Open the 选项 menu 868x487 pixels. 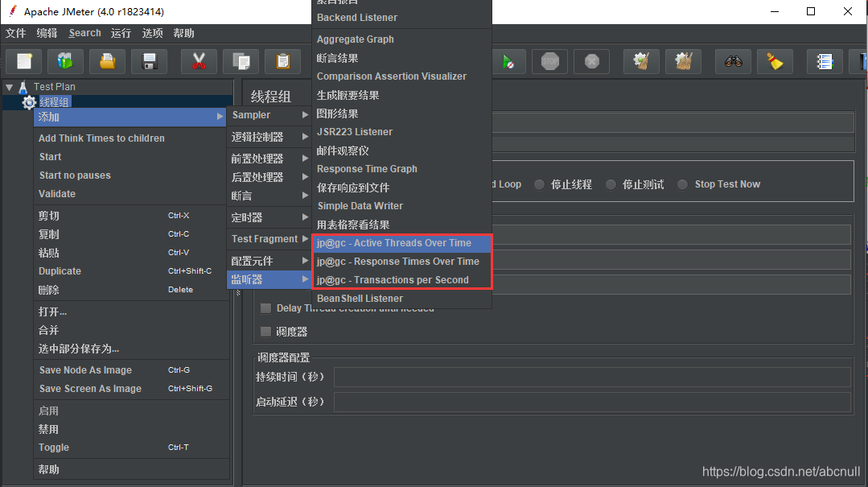tap(152, 33)
